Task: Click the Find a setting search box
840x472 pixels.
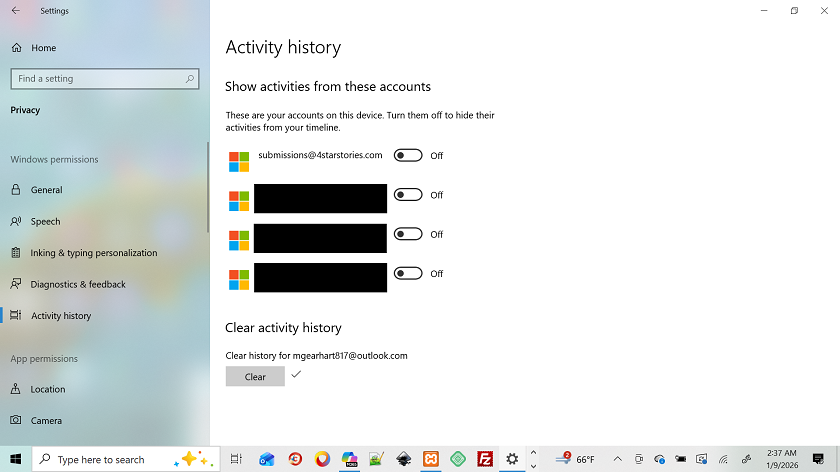Action: pos(98,79)
